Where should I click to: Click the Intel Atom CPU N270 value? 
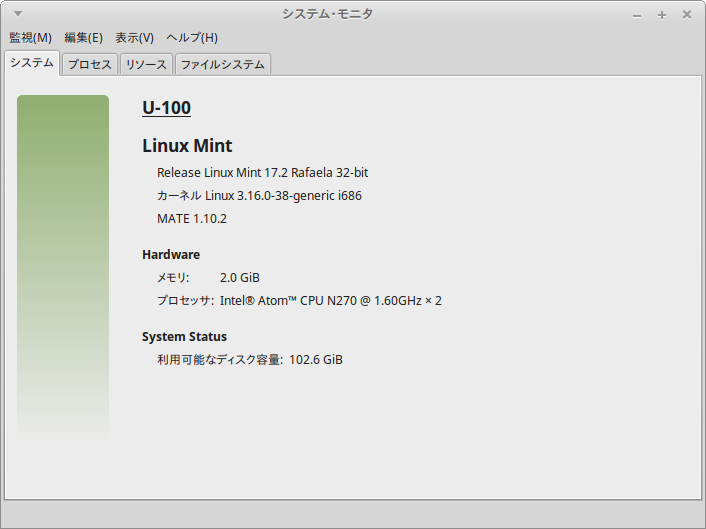pos(331,300)
